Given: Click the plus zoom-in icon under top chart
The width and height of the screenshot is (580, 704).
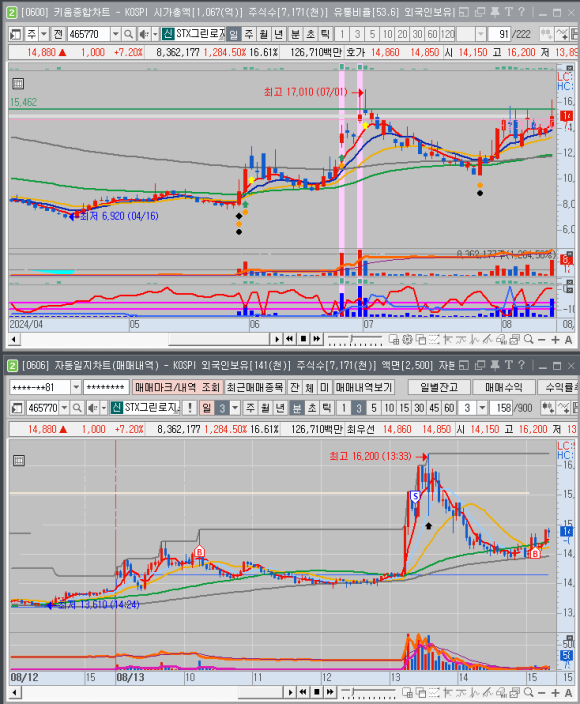Looking at the screenshot, I should pos(555,340).
